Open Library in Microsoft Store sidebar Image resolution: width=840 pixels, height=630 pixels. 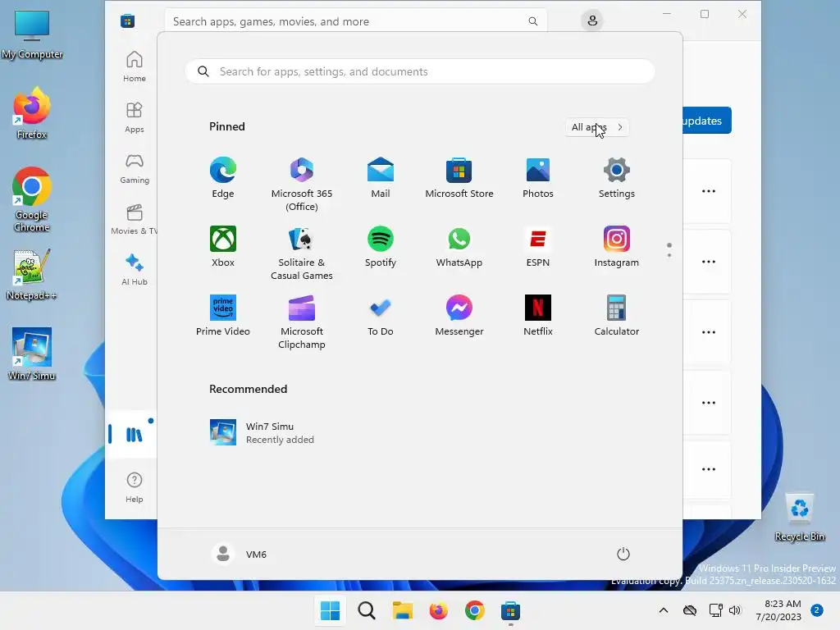[x=134, y=435]
